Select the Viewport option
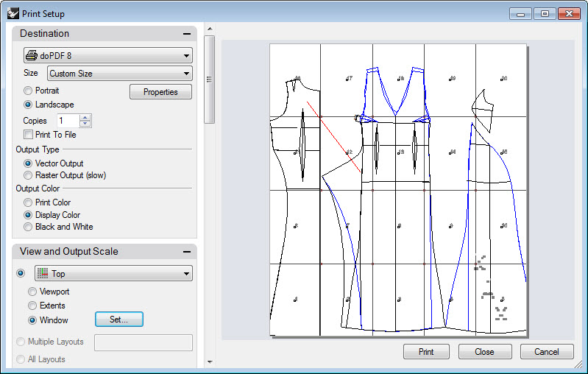This screenshot has width=588, height=374. pos(32,292)
